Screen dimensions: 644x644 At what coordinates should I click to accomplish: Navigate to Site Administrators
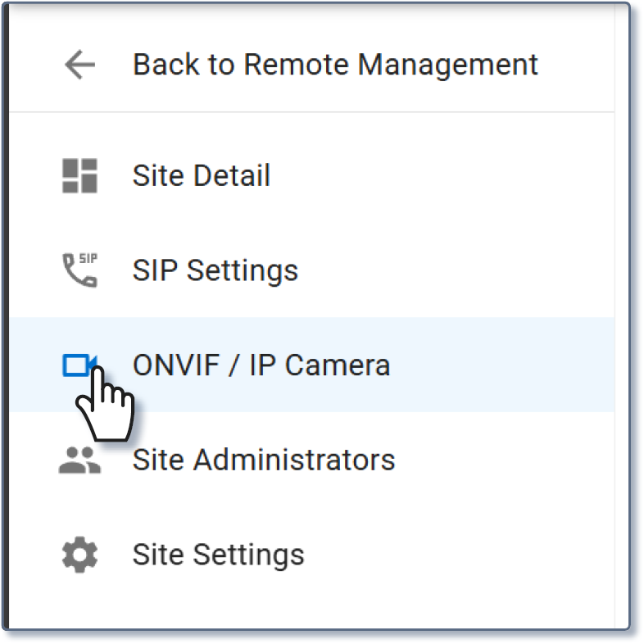click(263, 460)
